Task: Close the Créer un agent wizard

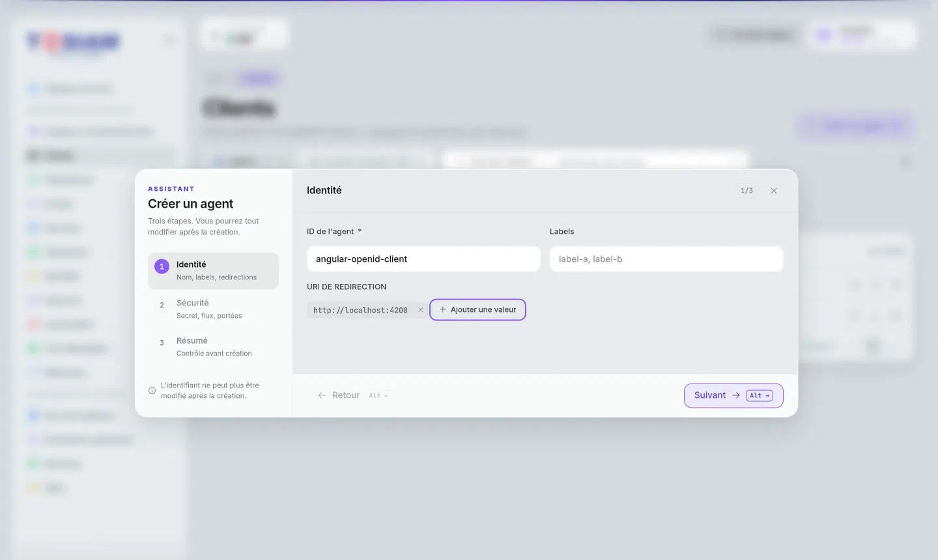Action: [773, 191]
